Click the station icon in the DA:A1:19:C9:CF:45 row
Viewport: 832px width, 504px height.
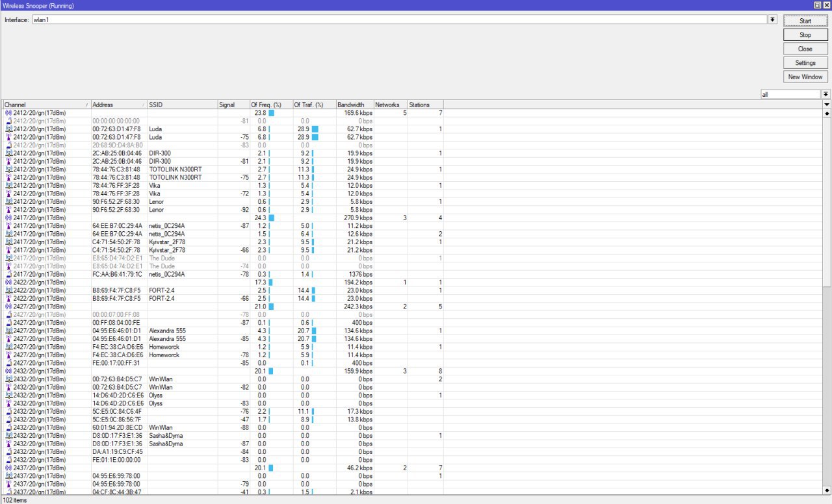(x=8, y=452)
